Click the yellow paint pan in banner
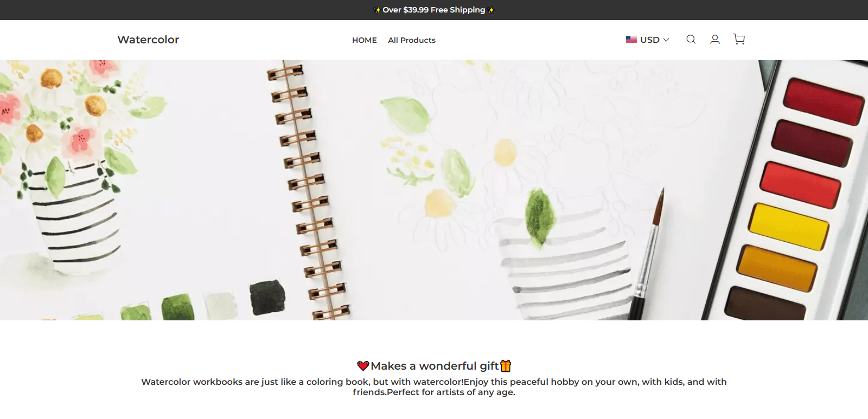Viewport: 868px width, 419px height. click(789, 227)
